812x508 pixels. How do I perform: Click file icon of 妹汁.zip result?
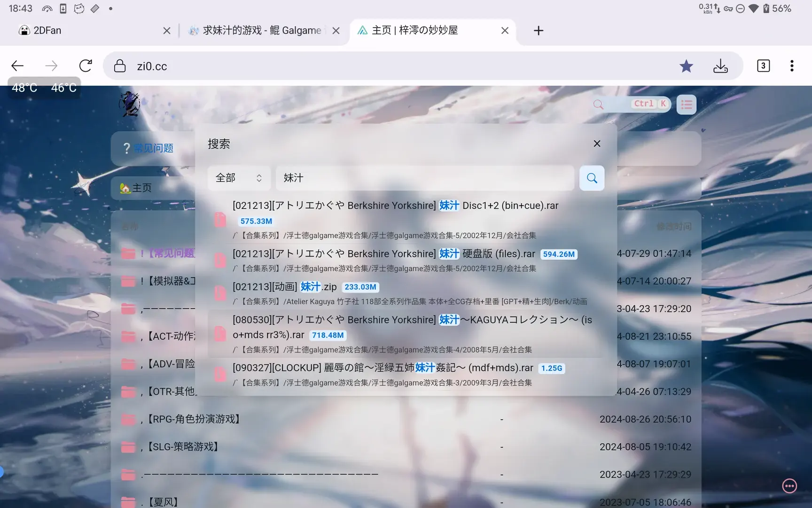[220, 293]
